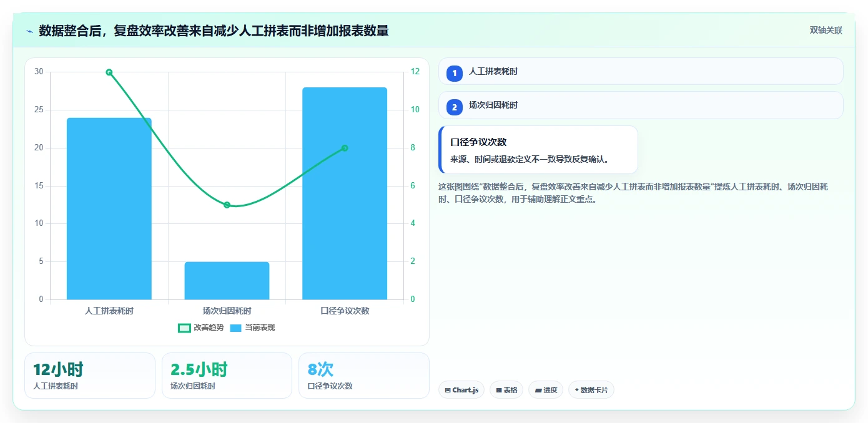Open the 12小时 stat card
868x423 pixels.
(90, 376)
